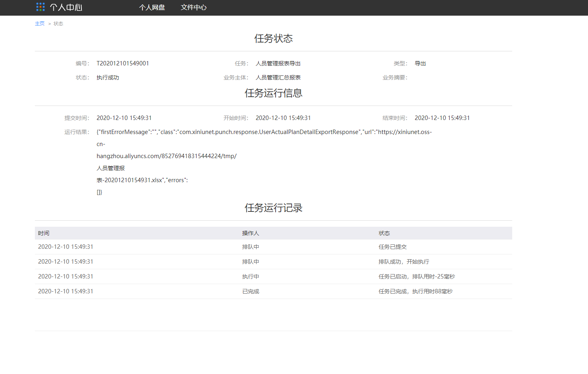Image resolution: width=588 pixels, height=374 pixels.
Task: Click the 结束时间 value
Action: [442, 118]
